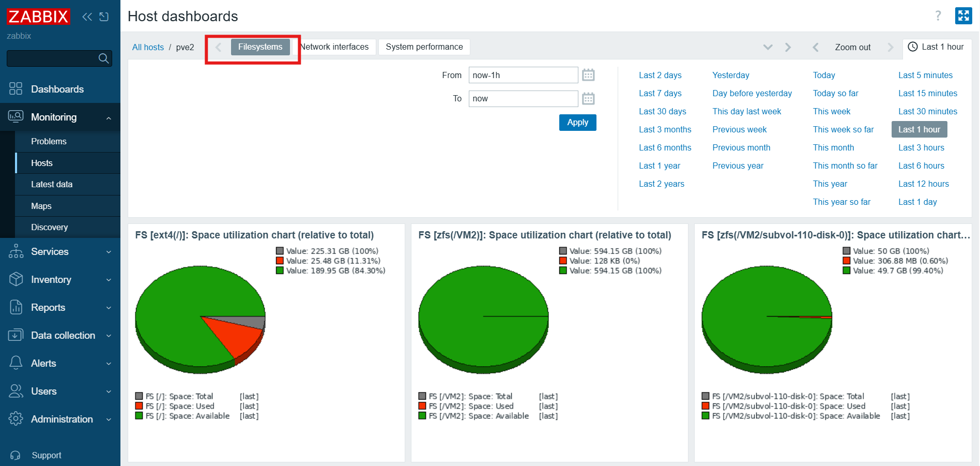The width and height of the screenshot is (980, 466).
Task: Toggle kiosk fullscreen mode icon
Action: click(x=963, y=16)
